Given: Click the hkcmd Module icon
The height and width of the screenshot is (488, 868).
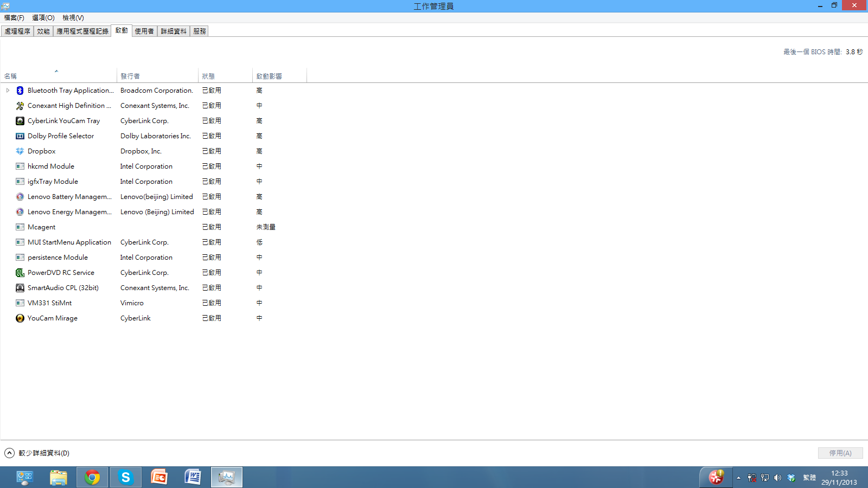Looking at the screenshot, I should click(x=20, y=166).
